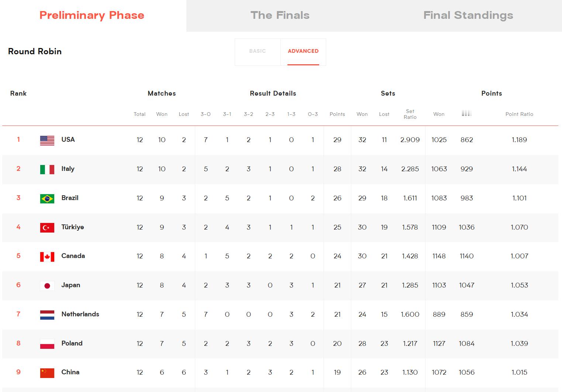Click the Türkiye flag icon

[x=47, y=228]
